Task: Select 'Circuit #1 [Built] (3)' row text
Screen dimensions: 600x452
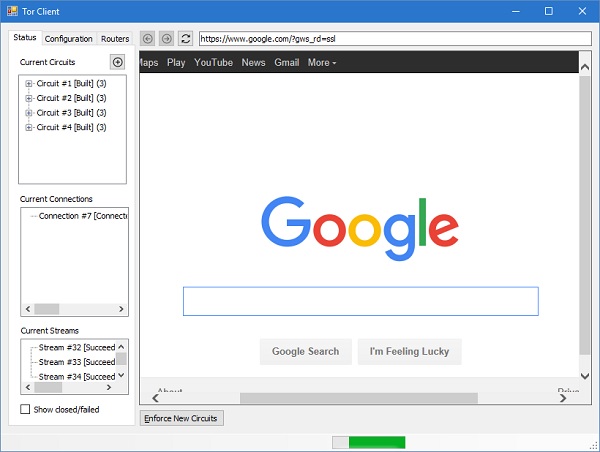Action: coord(72,83)
